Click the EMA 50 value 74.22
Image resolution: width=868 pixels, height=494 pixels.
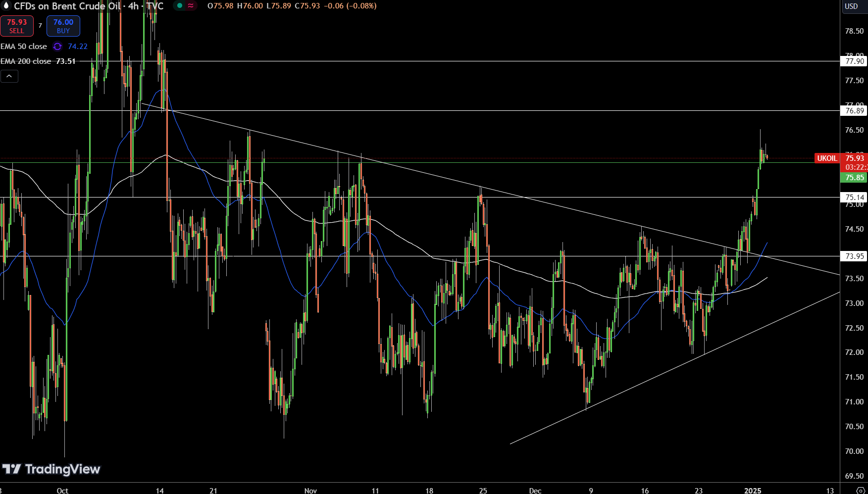point(78,47)
